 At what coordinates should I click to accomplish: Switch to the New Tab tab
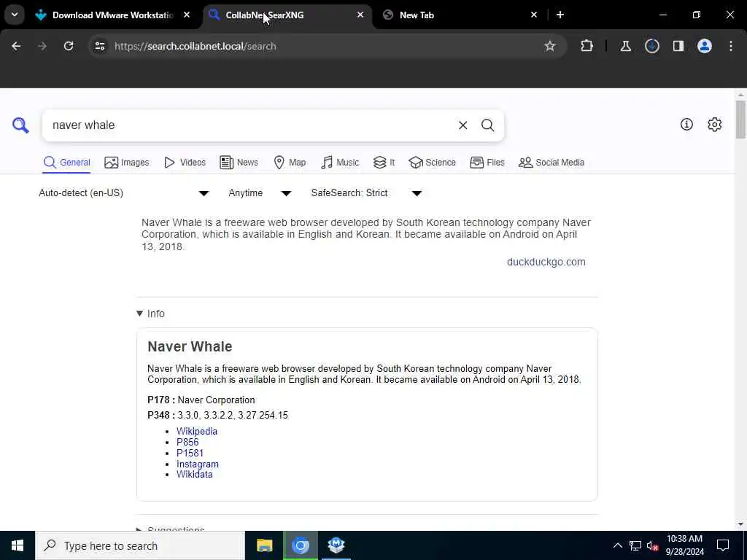(x=460, y=15)
